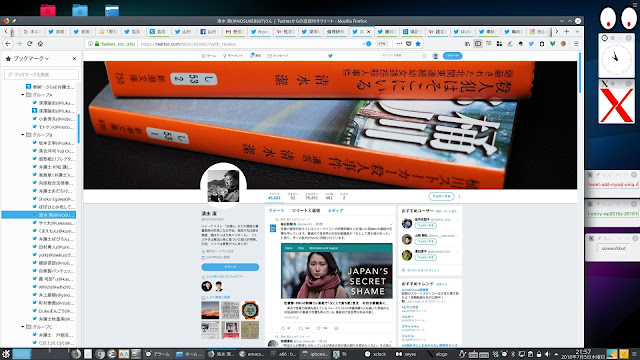This screenshot has width=640, height=360.
Task: Click the Following button on profile
Action: pos(441,196)
